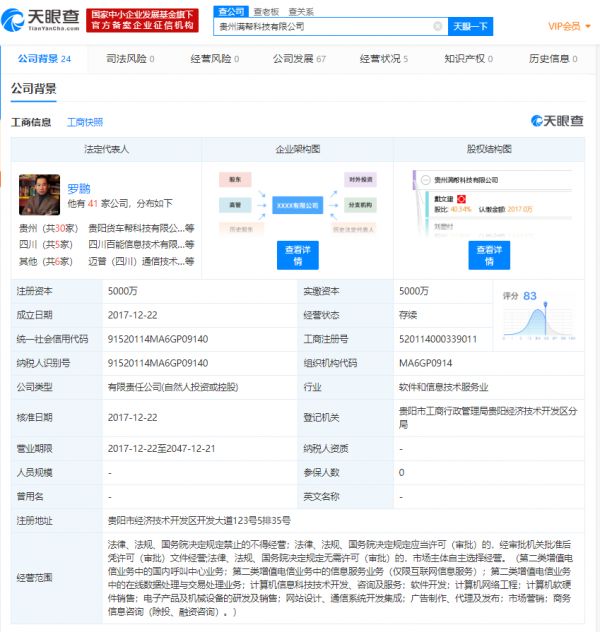Open the 工商快照 link
The image size is (600, 632).
tap(85, 122)
